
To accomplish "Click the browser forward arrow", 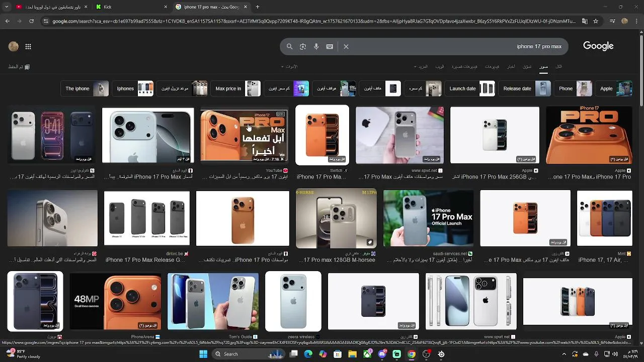I will click(x=19, y=21).
